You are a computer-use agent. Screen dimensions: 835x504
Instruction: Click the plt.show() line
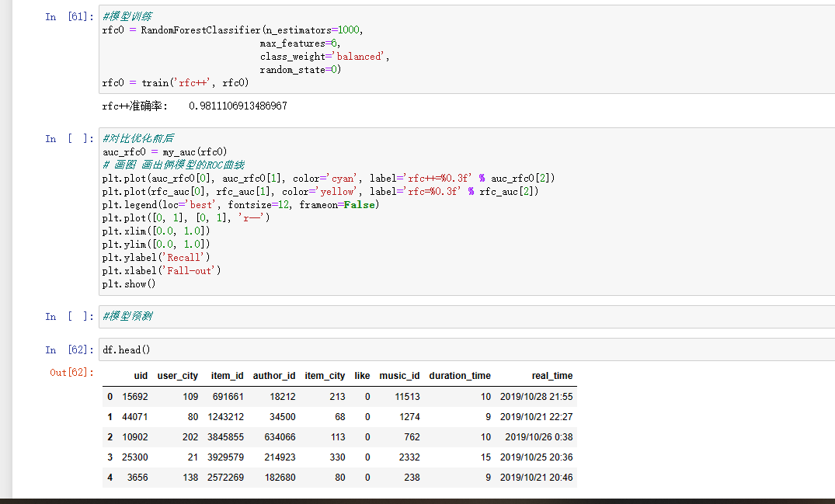click(129, 283)
